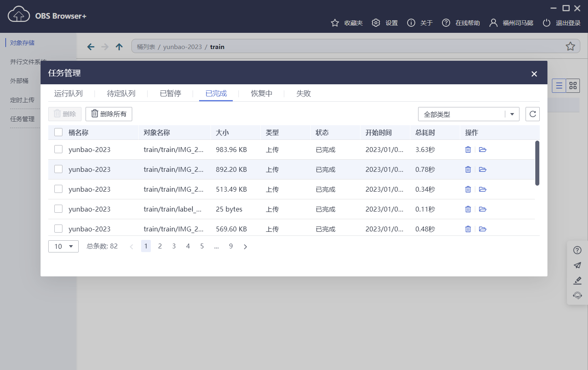Go to page 2 of task list

(160, 246)
